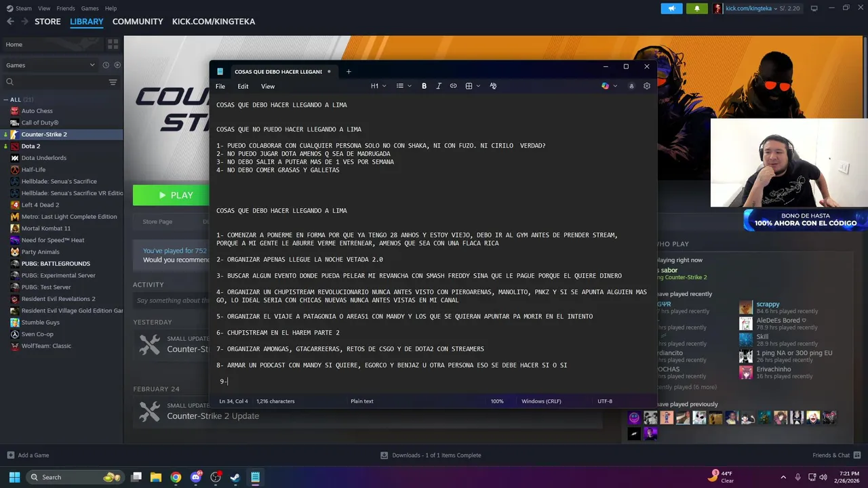The height and width of the screenshot is (488, 868).
Task: Open Steam library advanced filters
Action: [x=113, y=82]
